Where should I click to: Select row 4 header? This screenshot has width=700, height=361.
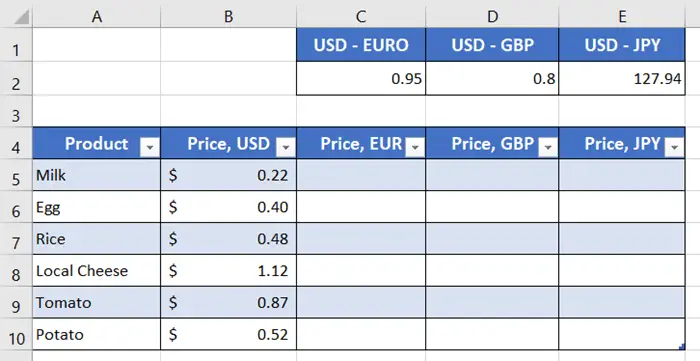[16, 143]
